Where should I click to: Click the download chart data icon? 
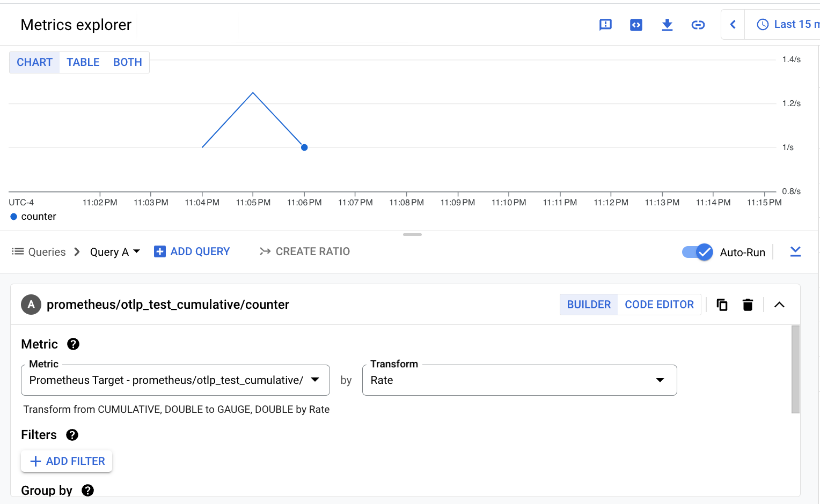tap(667, 24)
